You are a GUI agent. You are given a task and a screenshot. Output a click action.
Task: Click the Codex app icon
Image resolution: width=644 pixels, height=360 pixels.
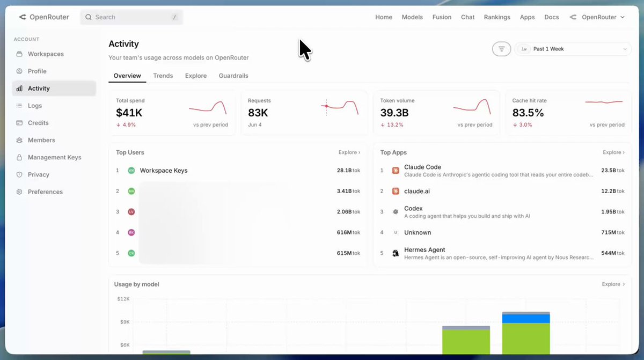click(x=396, y=212)
